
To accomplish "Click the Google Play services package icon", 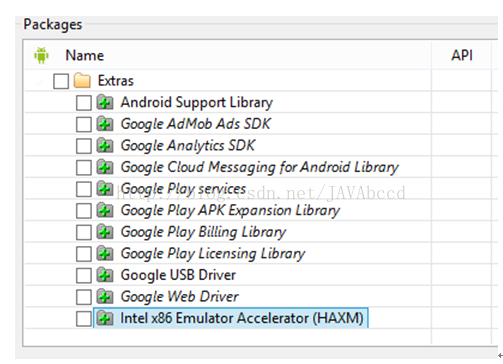I will click(105, 189).
